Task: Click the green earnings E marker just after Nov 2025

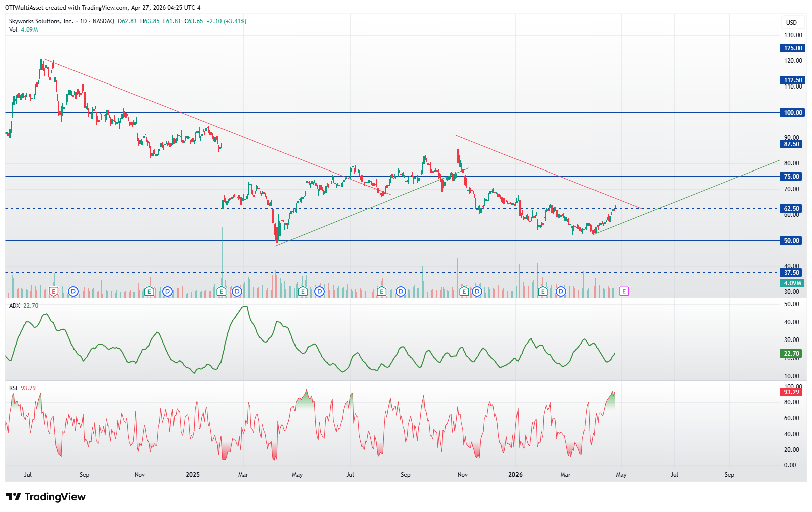Action: coord(464,291)
